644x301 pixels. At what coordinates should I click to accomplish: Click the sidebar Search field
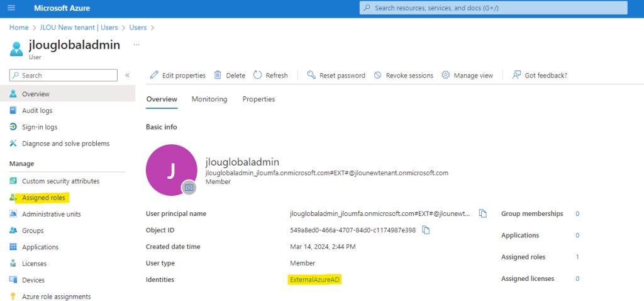pos(64,76)
